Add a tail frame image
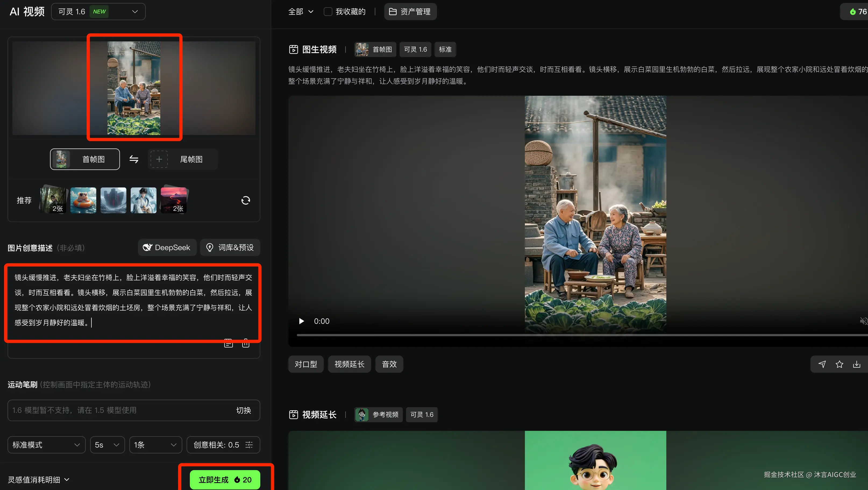Viewport: 868px width, 490px height. [x=159, y=159]
